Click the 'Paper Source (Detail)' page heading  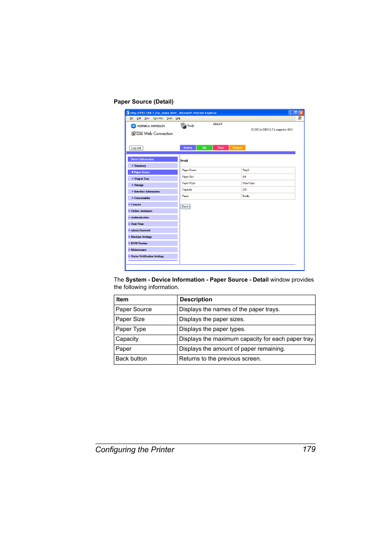tap(143, 102)
